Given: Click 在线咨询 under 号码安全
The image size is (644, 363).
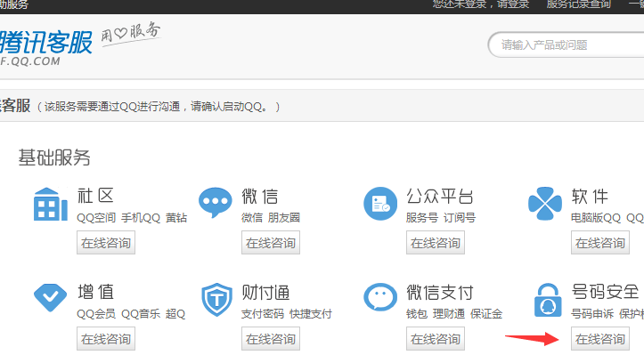Looking at the screenshot, I should 600,339.
